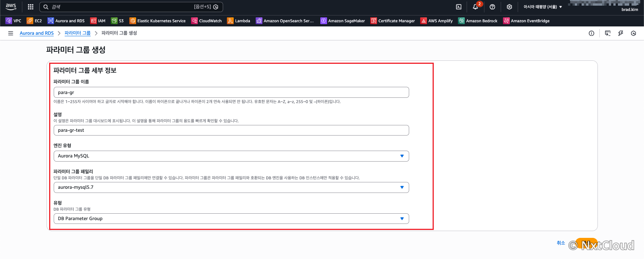Open the AWS Amplify shortcut
This screenshot has height=259, width=644.
pyautogui.click(x=437, y=21)
